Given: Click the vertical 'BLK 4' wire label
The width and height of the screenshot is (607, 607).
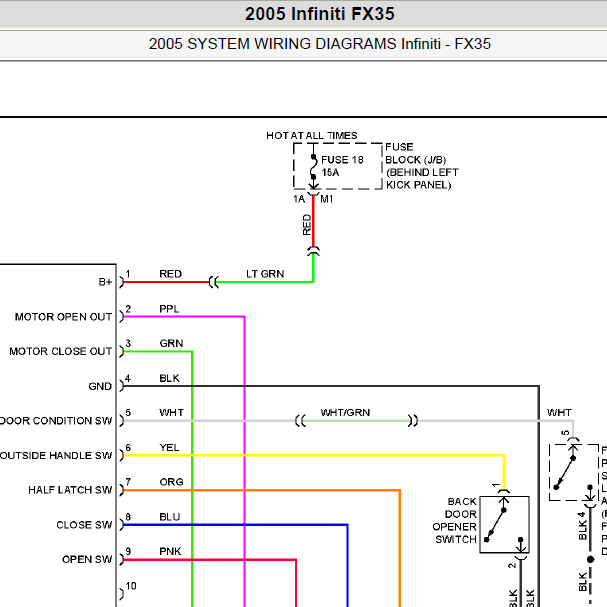Looking at the screenshot, I should 582,526.
